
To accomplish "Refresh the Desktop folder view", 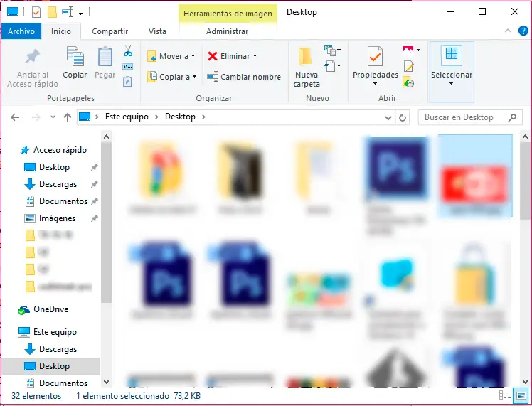I will 403,117.
